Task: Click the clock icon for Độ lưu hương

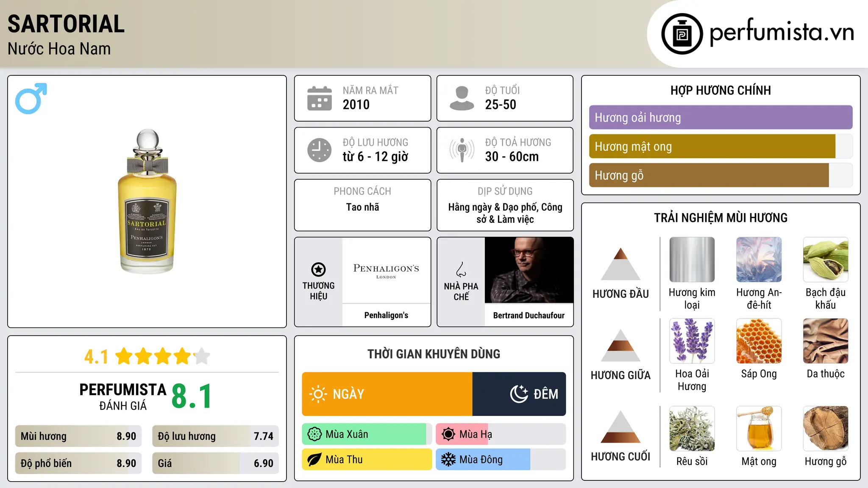Action: click(319, 150)
